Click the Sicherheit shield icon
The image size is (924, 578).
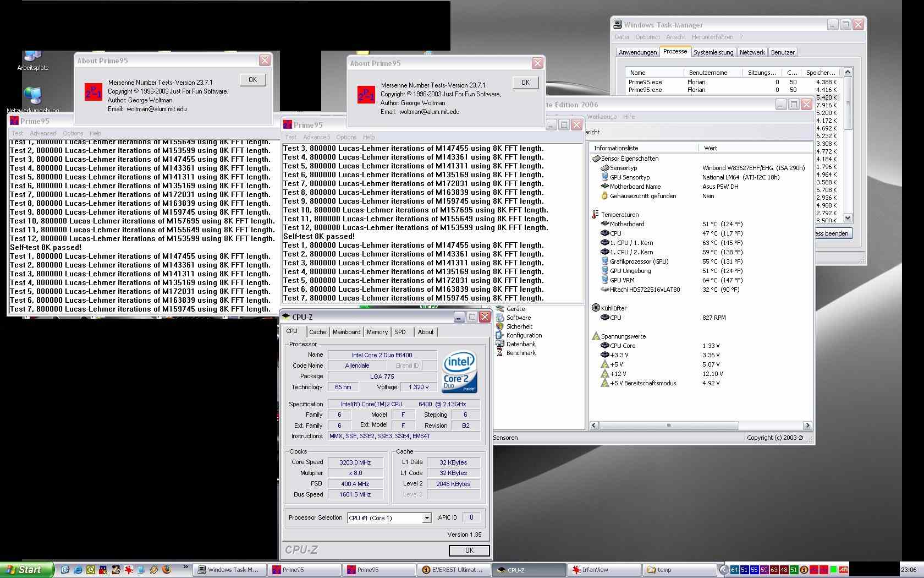(500, 326)
